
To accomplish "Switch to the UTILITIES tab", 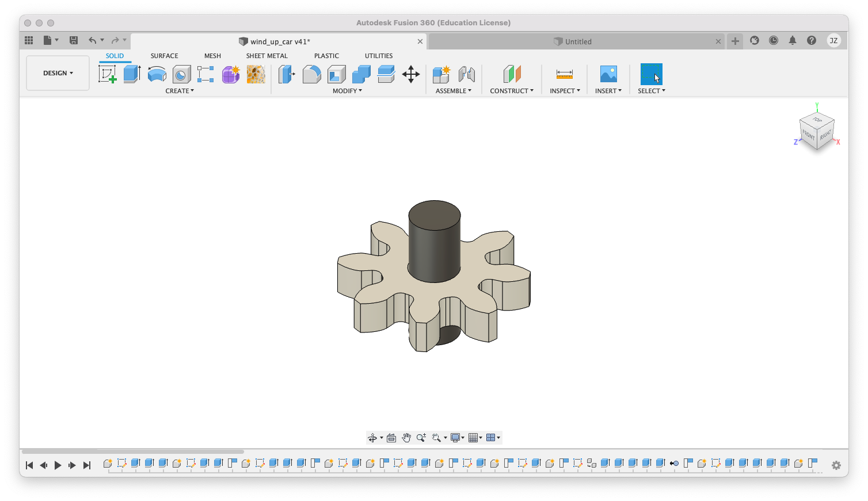I will (x=379, y=56).
